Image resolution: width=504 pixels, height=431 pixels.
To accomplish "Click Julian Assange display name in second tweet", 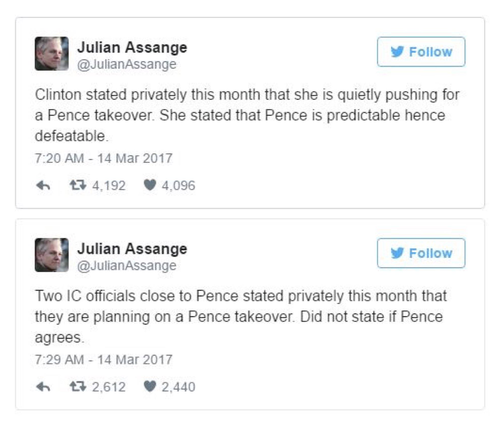I will pyautogui.click(x=132, y=249).
